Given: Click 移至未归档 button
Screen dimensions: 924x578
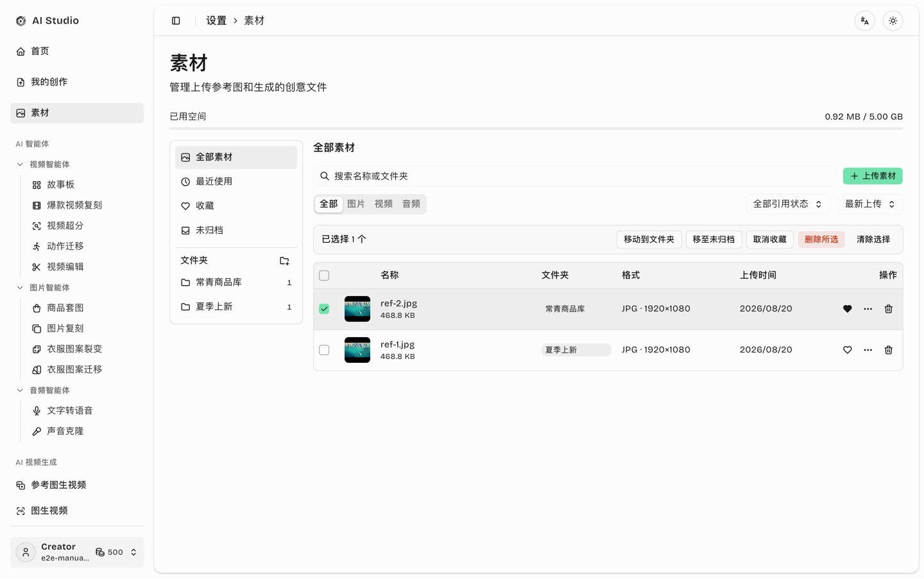Looking at the screenshot, I should pyautogui.click(x=714, y=240).
